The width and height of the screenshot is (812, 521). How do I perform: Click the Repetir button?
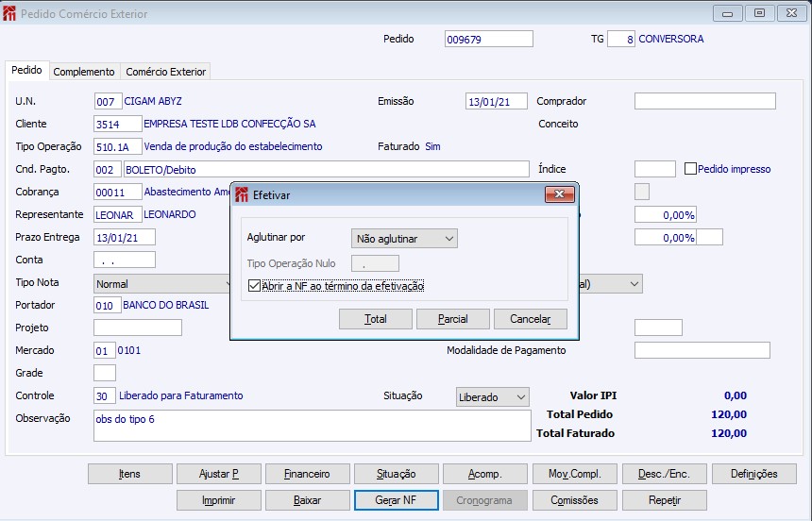click(665, 500)
